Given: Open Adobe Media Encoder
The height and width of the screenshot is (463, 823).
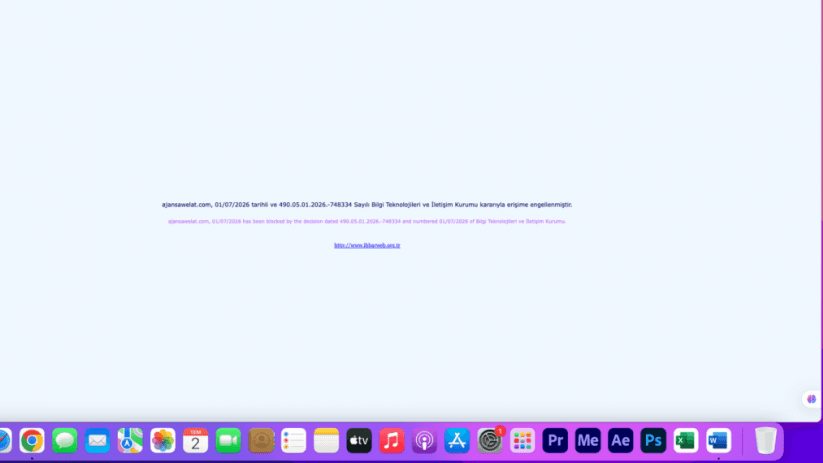Looking at the screenshot, I should tap(588, 440).
